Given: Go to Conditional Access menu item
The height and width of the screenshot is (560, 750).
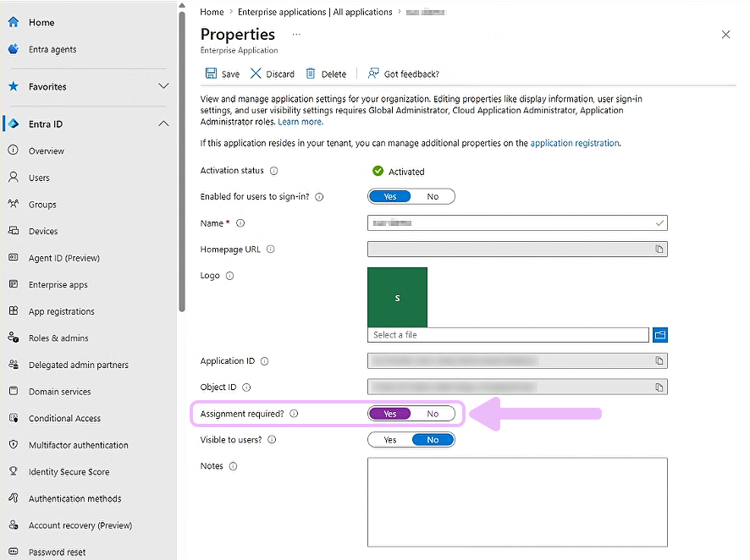Looking at the screenshot, I should [64, 419].
